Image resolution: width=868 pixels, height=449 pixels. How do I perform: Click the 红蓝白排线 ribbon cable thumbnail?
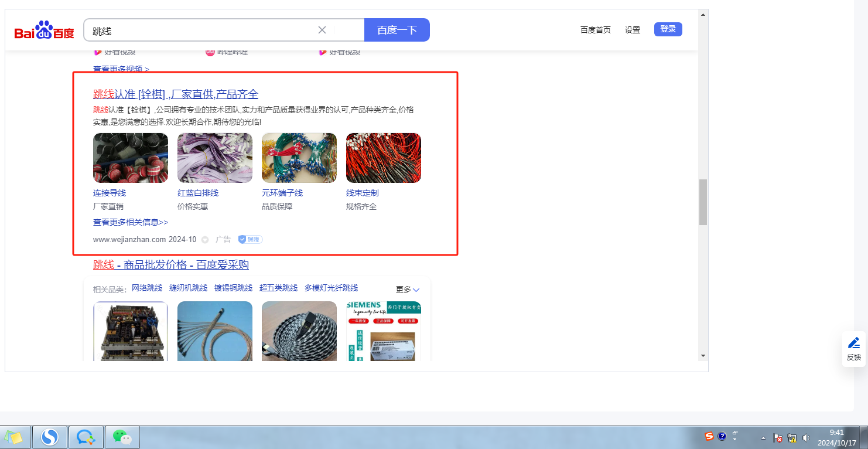click(x=215, y=158)
